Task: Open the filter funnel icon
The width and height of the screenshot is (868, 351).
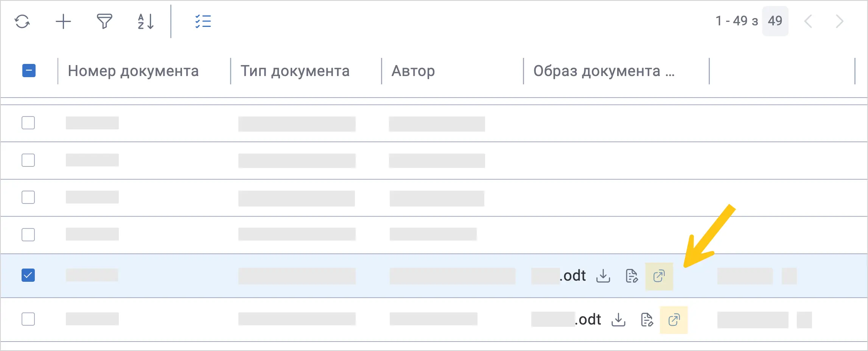Action: (x=104, y=22)
